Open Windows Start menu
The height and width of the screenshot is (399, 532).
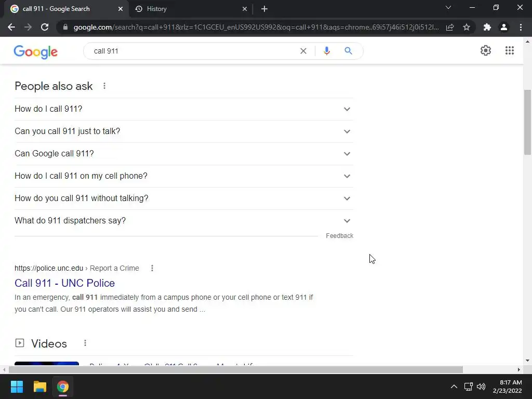17,387
